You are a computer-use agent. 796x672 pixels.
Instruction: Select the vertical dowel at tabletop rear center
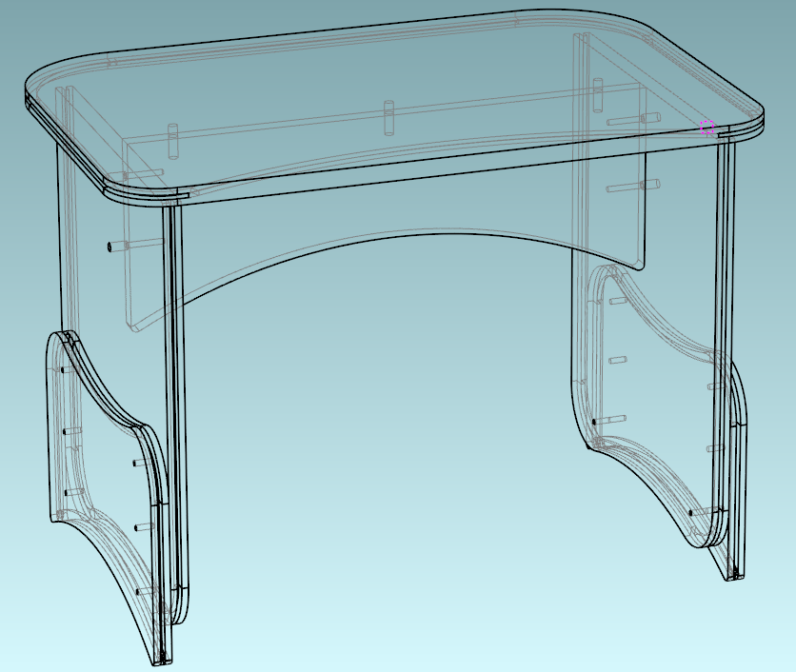click(388, 118)
